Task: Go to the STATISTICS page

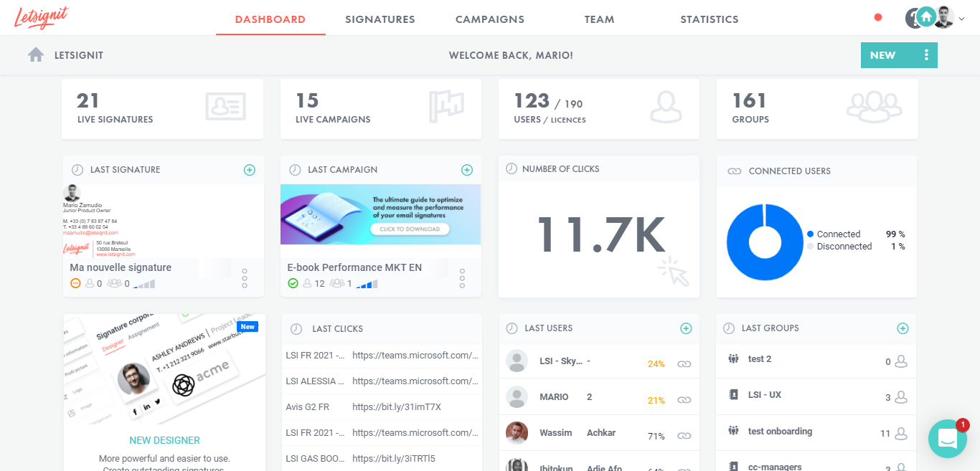Action: click(x=709, y=19)
